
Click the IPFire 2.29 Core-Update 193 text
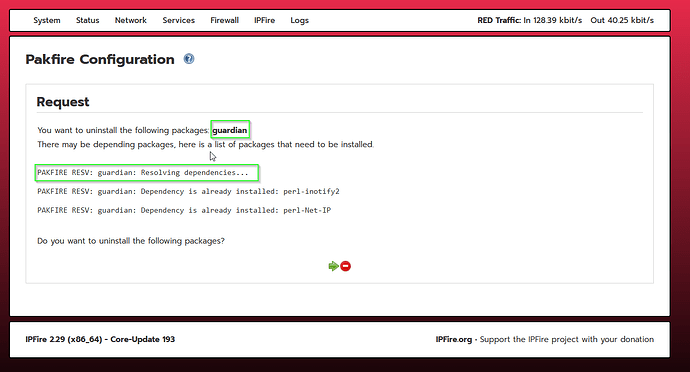[100, 339]
